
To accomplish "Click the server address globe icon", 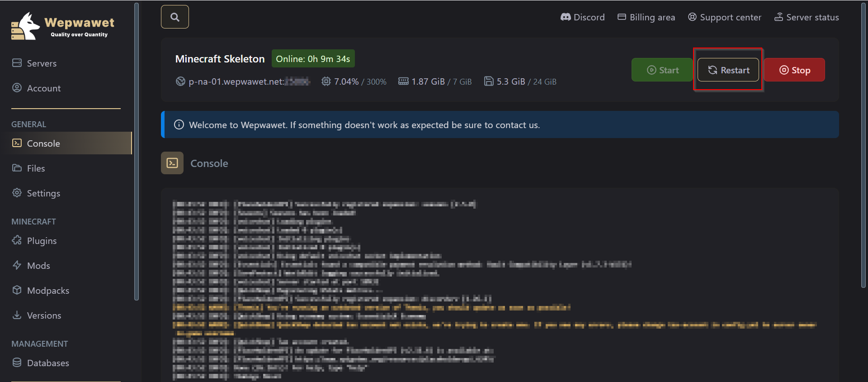I will pyautogui.click(x=180, y=81).
